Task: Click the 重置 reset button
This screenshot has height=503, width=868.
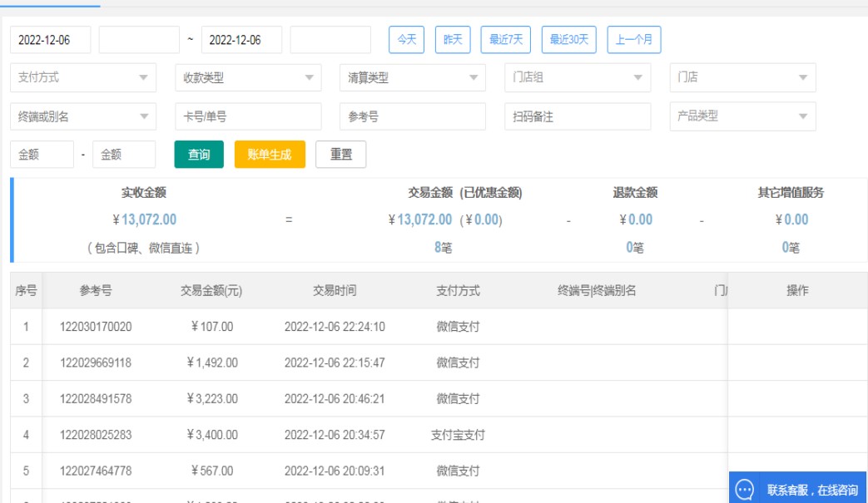Action: [x=340, y=155]
